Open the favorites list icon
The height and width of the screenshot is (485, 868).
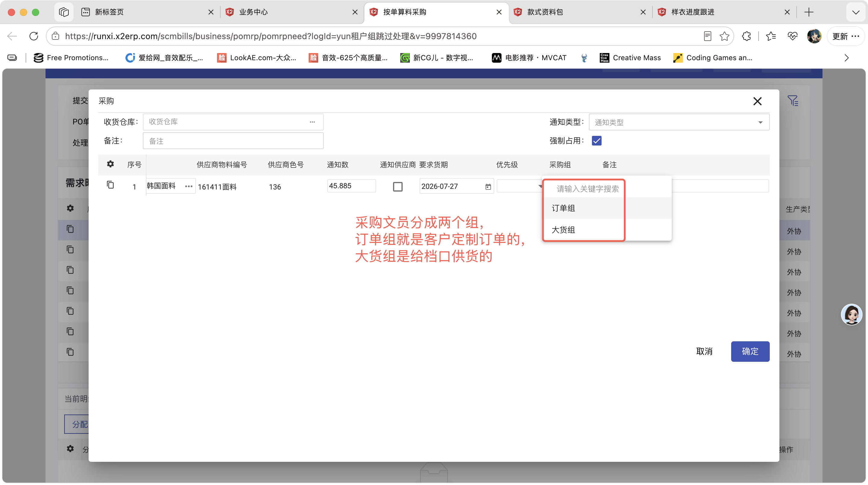click(x=771, y=36)
